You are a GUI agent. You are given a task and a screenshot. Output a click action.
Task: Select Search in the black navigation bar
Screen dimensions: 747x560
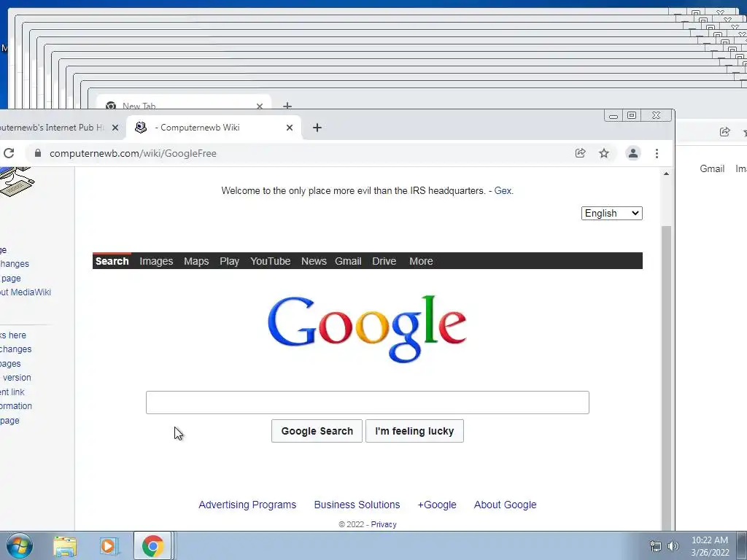point(112,261)
